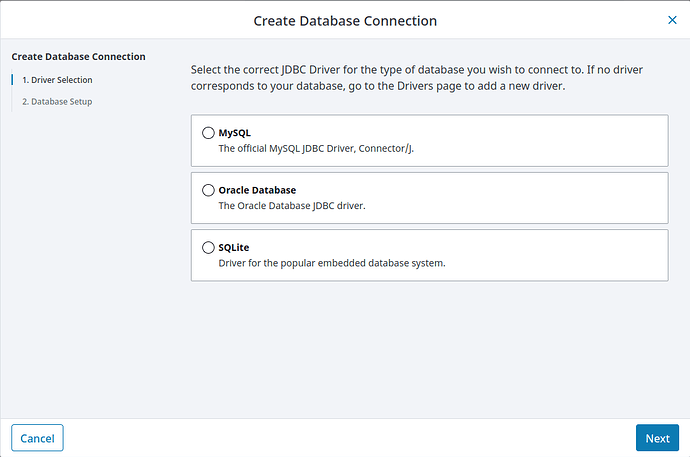
Task: Select the MySQL radio button
Action: 208,133
